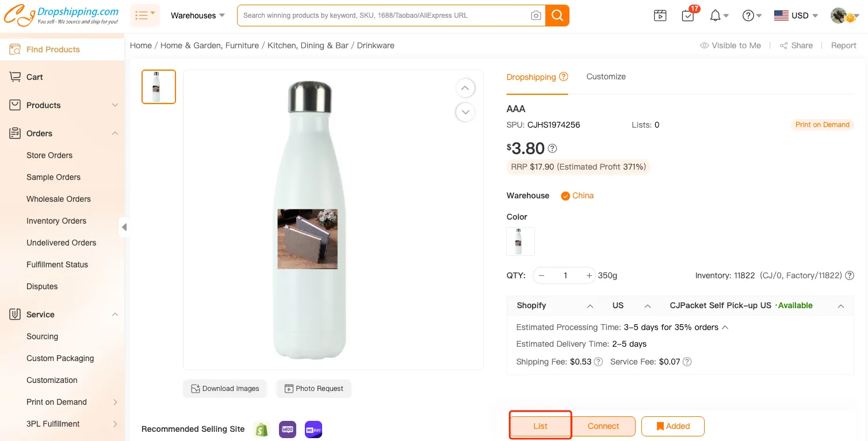The image size is (868, 441).
Task: Open the USD currency dropdown
Action: (796, 16)
